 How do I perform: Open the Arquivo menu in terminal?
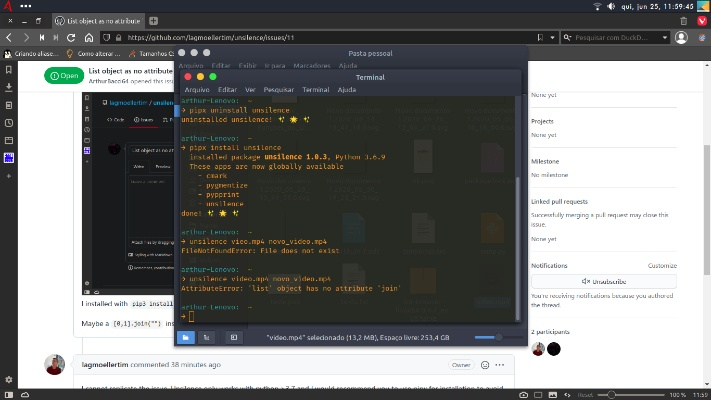[x=197, y=89]
